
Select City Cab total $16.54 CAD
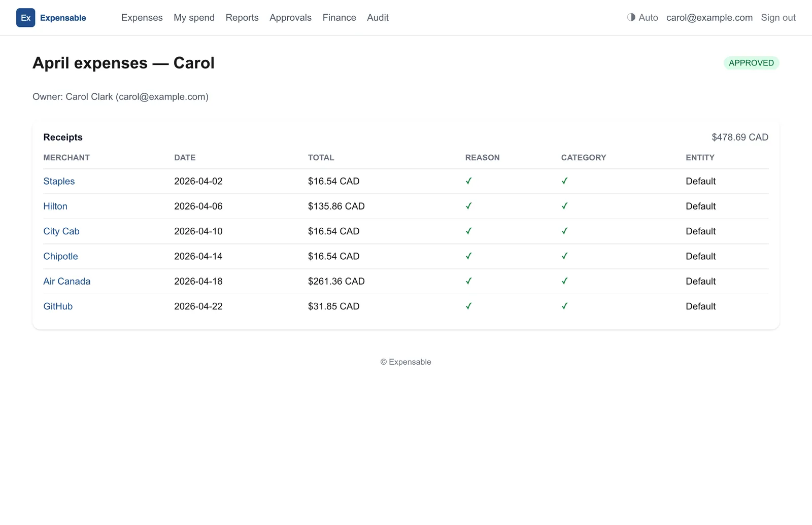pyautogui.click(x=334, y=231)
